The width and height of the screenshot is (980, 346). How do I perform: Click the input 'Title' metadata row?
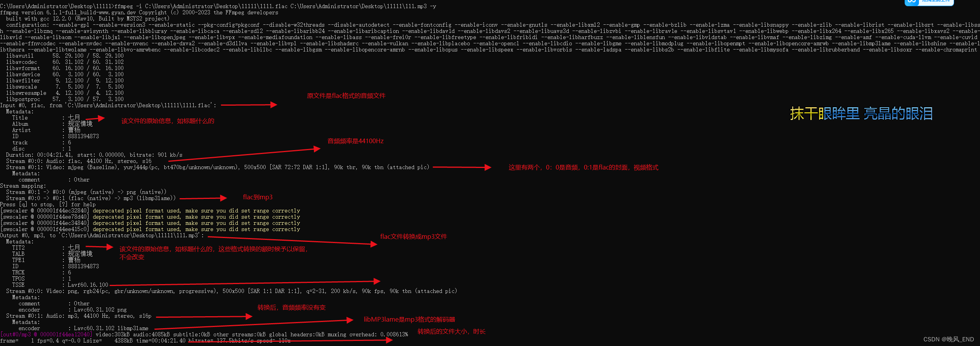[46, 118]
